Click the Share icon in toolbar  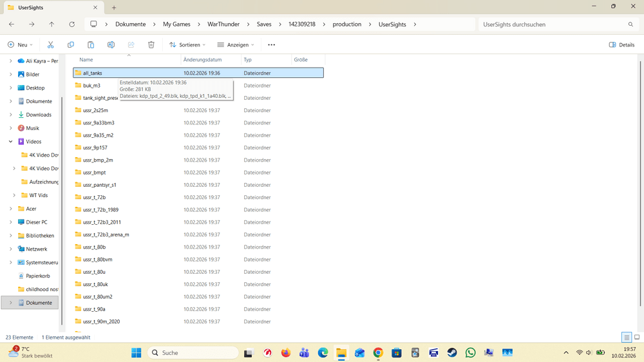point(131,45)
